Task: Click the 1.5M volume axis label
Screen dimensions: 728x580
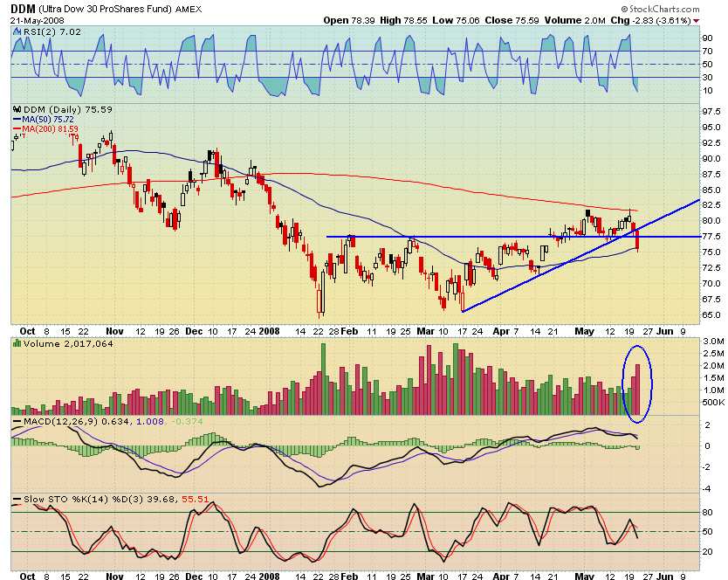Action: click(x=713, y=378)
